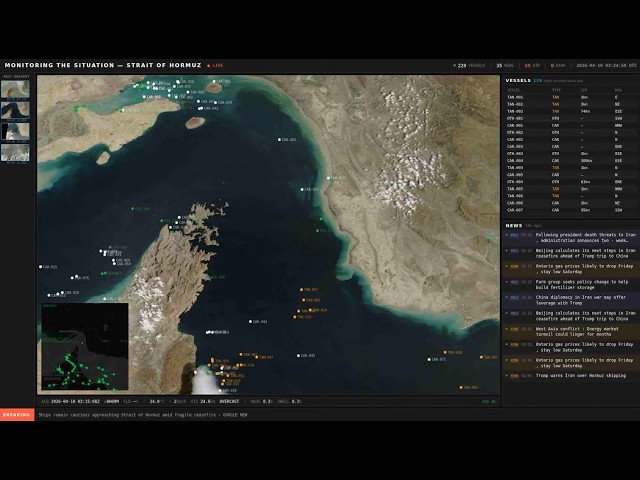The image size is (640, 480).
Task: Select the TAN-001 row in the vessels list
Action: (x=571, y=98)
